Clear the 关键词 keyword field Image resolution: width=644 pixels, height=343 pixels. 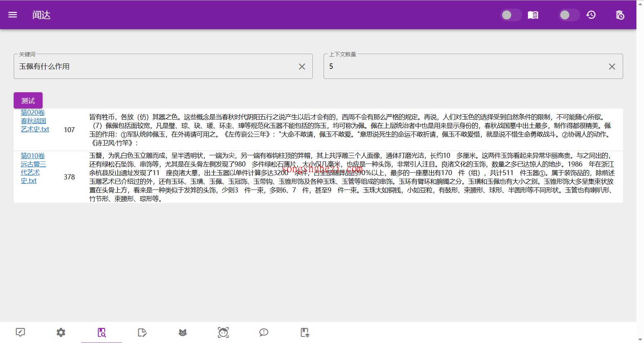point(302,67)
